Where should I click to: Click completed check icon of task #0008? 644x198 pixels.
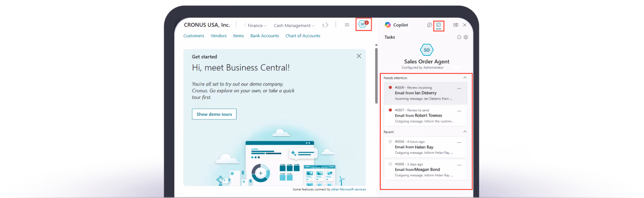390,141
